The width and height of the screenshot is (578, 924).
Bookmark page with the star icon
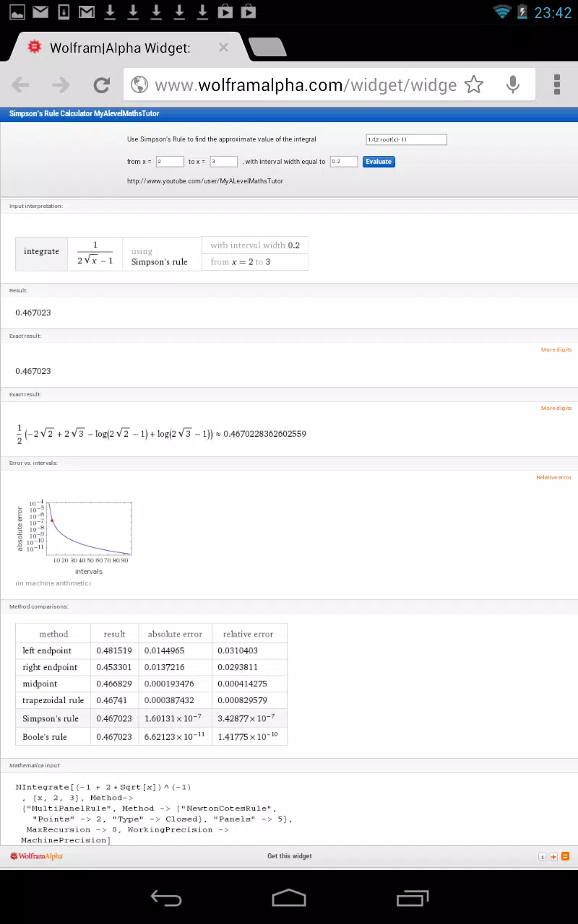point(474,85)
